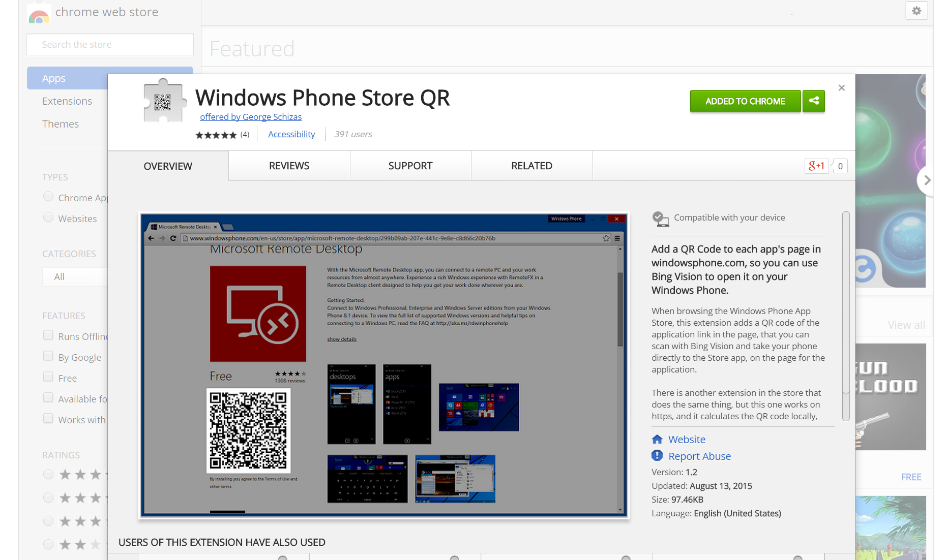Click the Featured heading behind the dialog
The height and width of the screenshot is (560, 946).
(252, 49)
